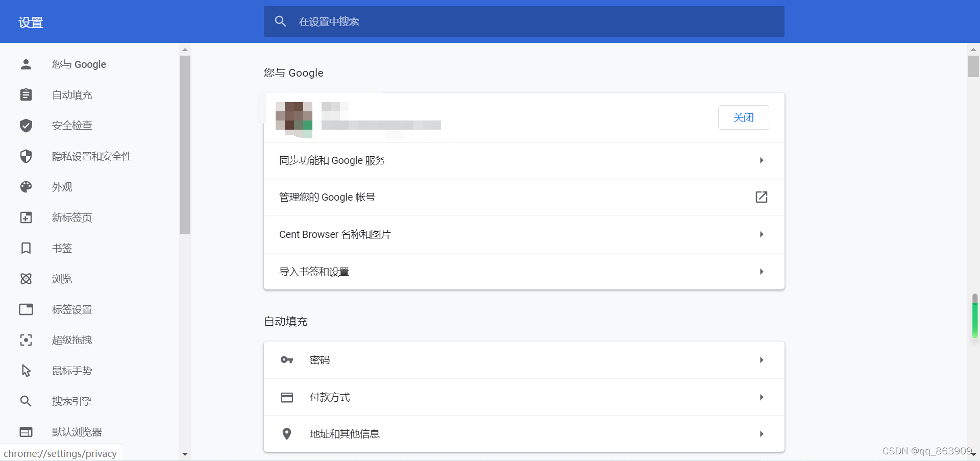Click the sidebar scrollbar down arrow
The height and width of the screenshot is (461, 980).
click(x=185, y=454)
